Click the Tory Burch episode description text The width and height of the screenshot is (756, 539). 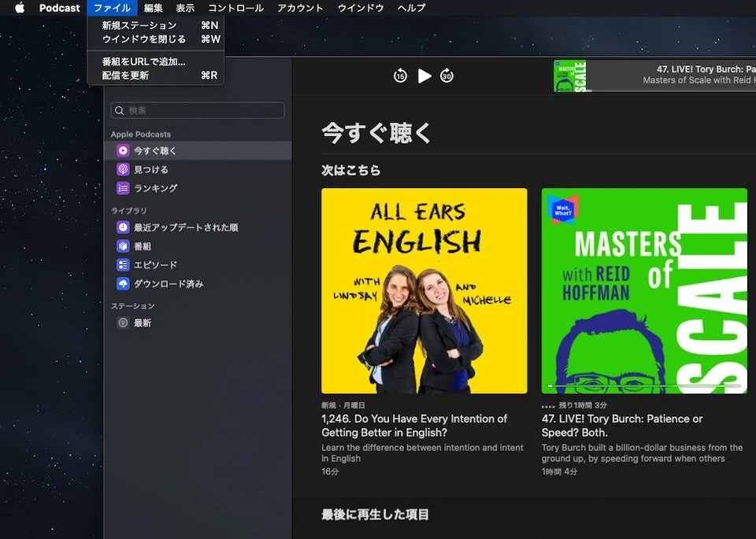(x=642, y=453)
